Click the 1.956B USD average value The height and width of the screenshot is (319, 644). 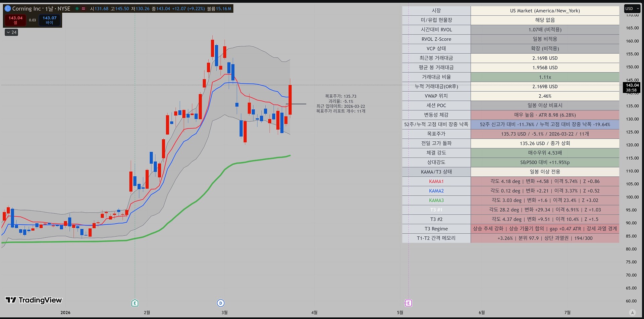click(545, 67)
